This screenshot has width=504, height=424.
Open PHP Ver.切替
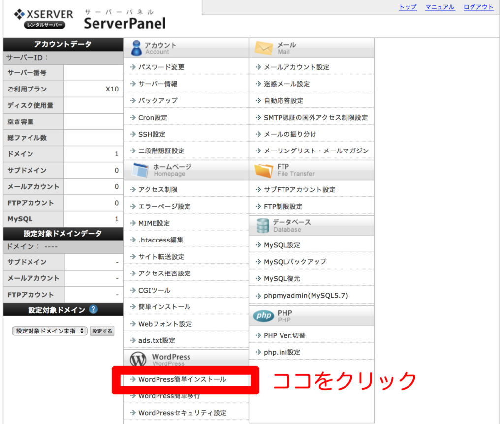[x=284, y=335]
